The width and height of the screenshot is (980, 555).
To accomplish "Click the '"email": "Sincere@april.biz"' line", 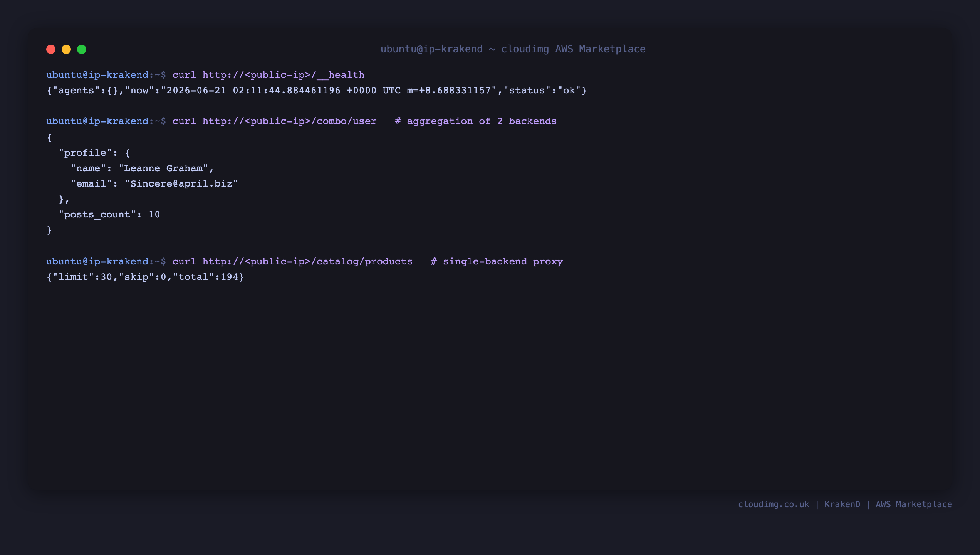I will (154, 183).
